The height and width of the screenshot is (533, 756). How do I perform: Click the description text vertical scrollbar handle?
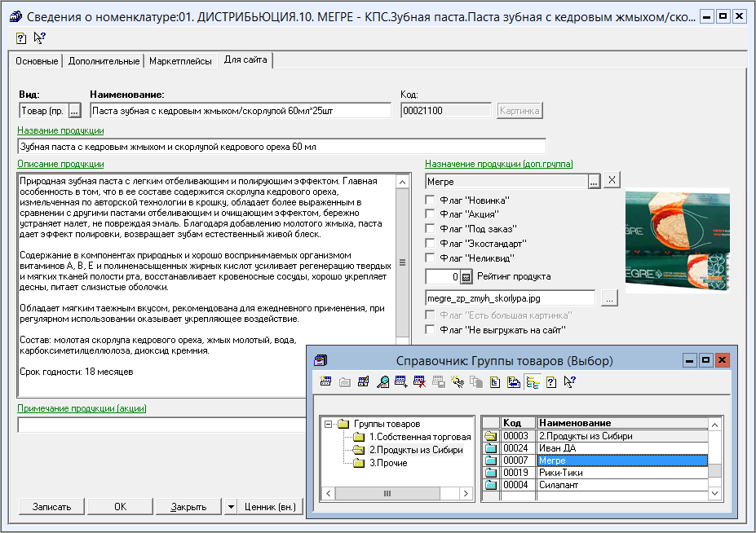(401, 262)
